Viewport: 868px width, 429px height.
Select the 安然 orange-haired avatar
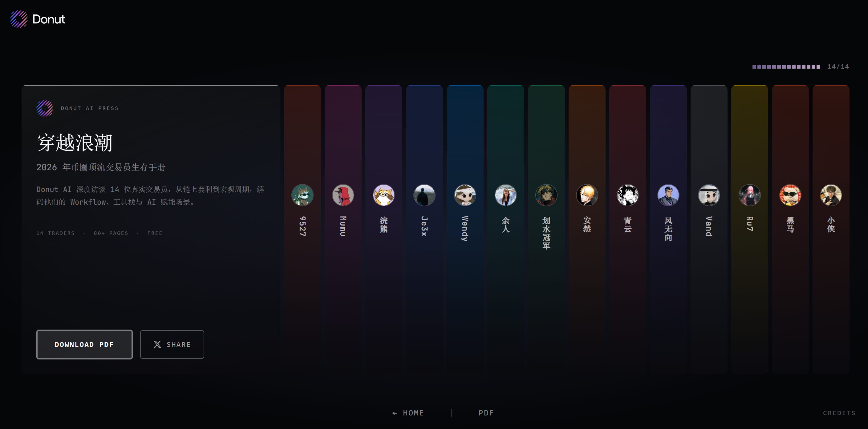pyautogui.click(x=587, y=195)
